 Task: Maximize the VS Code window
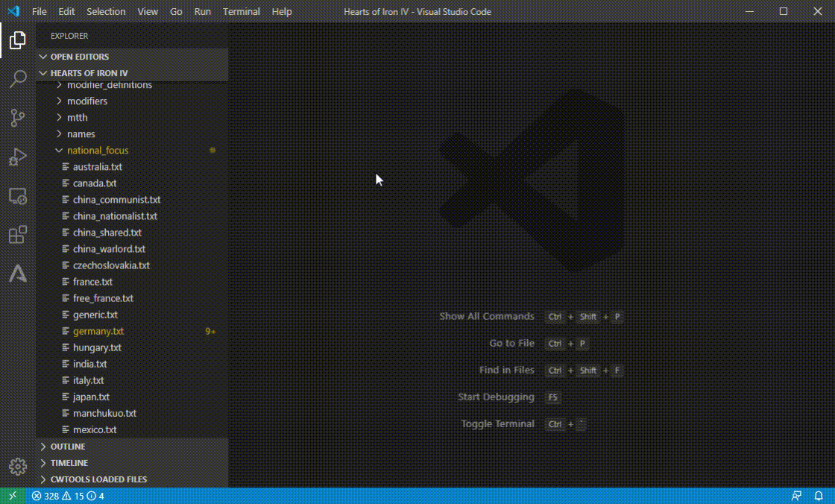point(784,11)
